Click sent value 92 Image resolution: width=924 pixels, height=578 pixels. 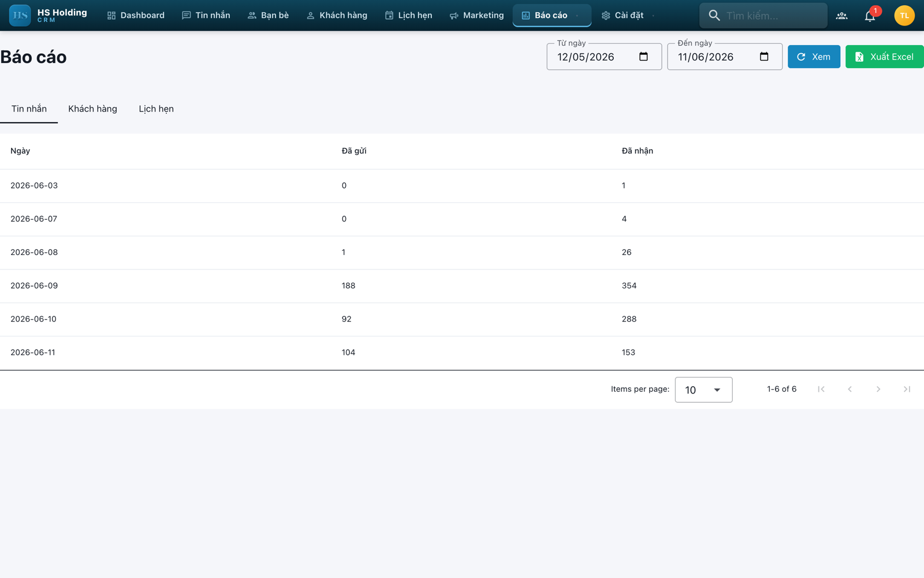pyautogui.click(x=346, y=319)
